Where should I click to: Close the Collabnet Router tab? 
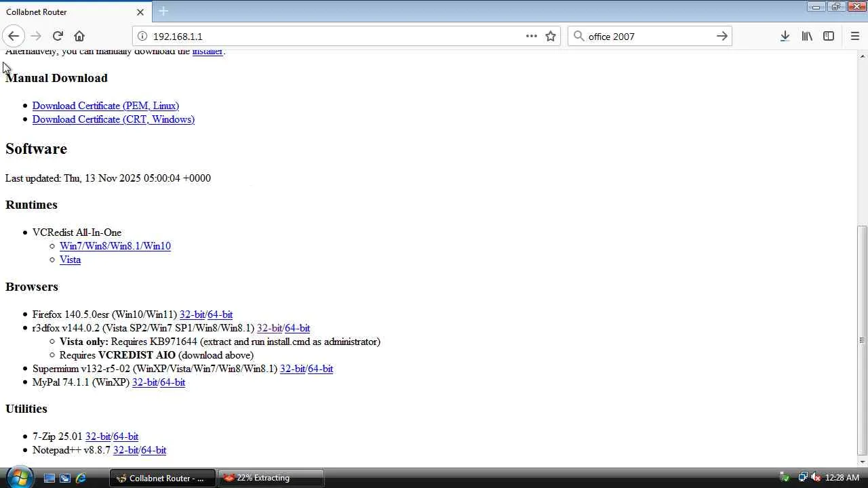coord(140,12)
